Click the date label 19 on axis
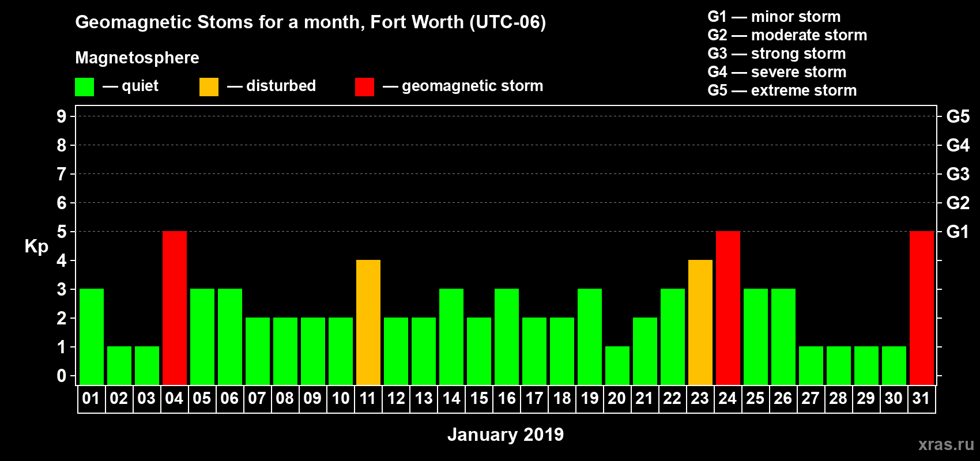This screenshot has height=461, width=980. (590, 398)
